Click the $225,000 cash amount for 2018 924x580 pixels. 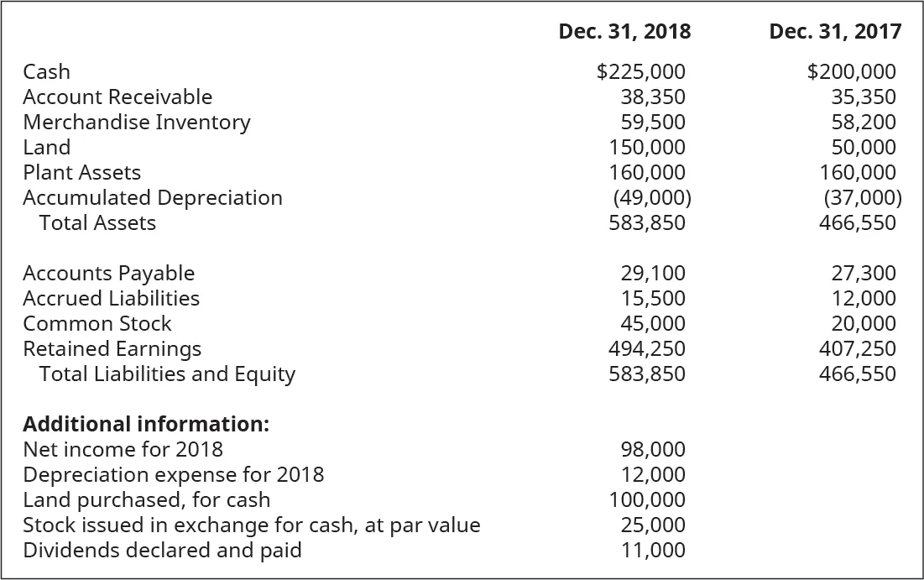coord(640,72)
